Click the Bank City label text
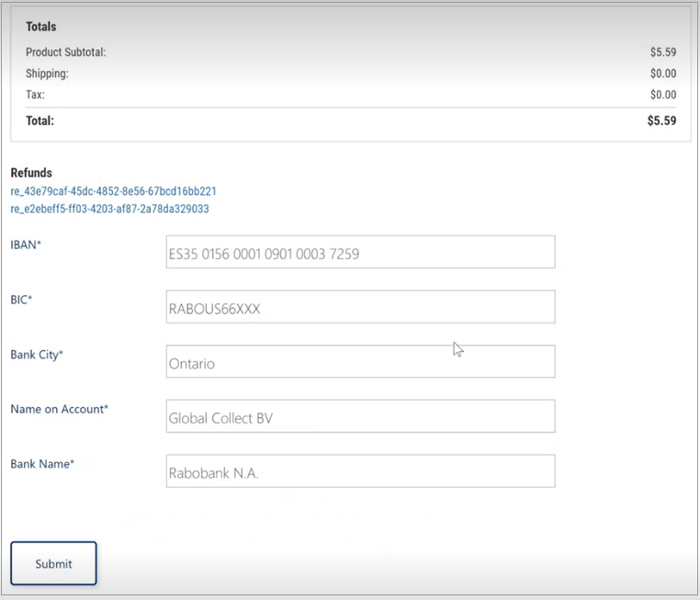The height and width of the screenshot is (600, 700). click(x=37, y=355)
